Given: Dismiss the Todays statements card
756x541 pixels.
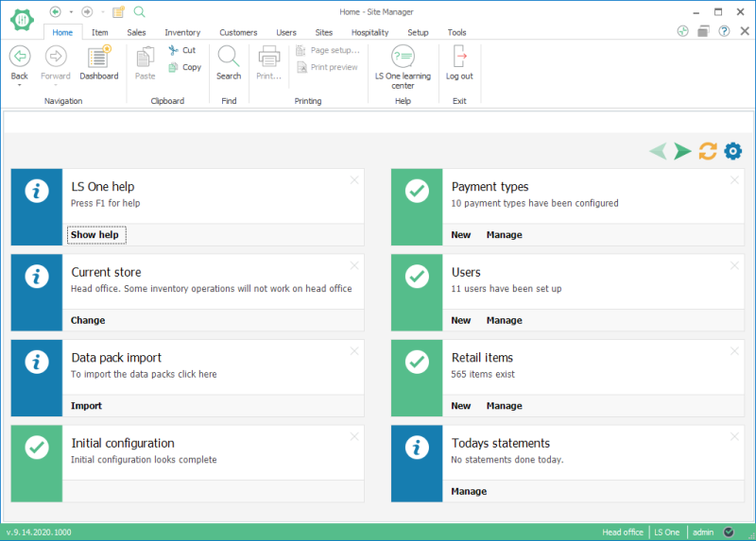Looking at the screenshot, I should tap(734, 436).
